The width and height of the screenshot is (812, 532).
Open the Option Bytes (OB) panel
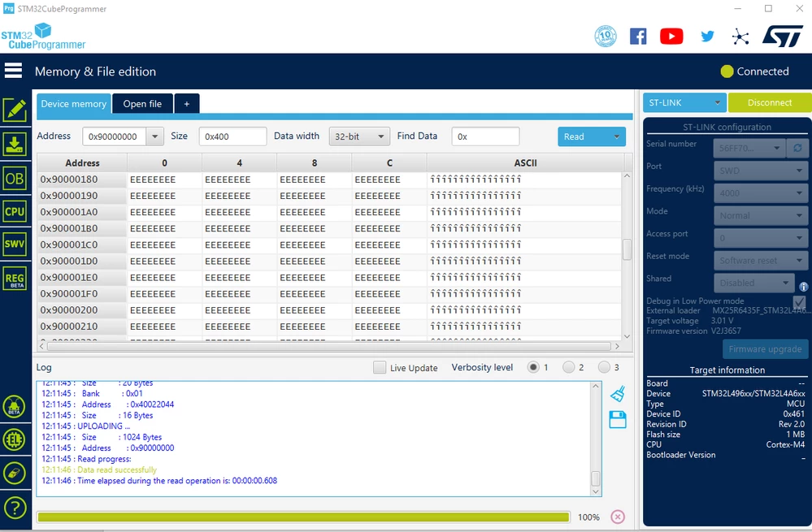(x=15, y=179)
